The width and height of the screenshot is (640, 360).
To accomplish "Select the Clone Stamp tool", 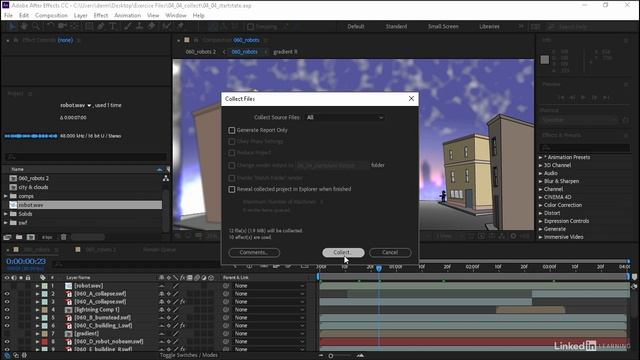I will click(140, 27).
